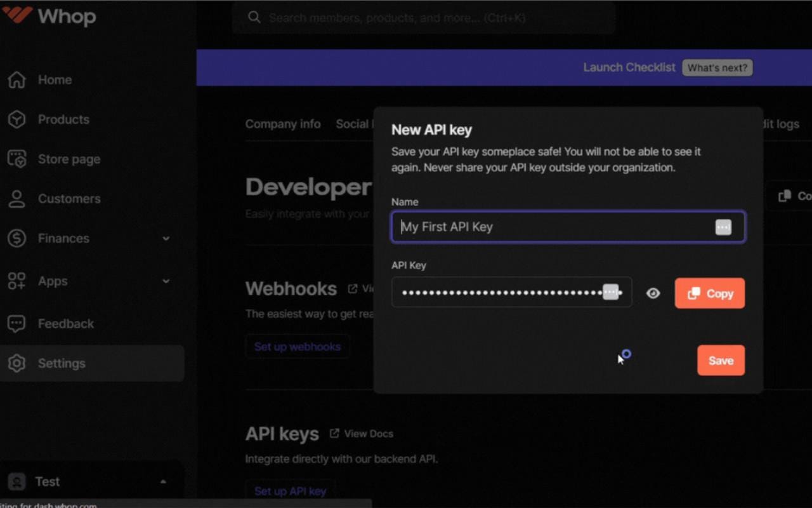Click the password manager icon in API Key field

pyautogui.click(x=611, y=292)
